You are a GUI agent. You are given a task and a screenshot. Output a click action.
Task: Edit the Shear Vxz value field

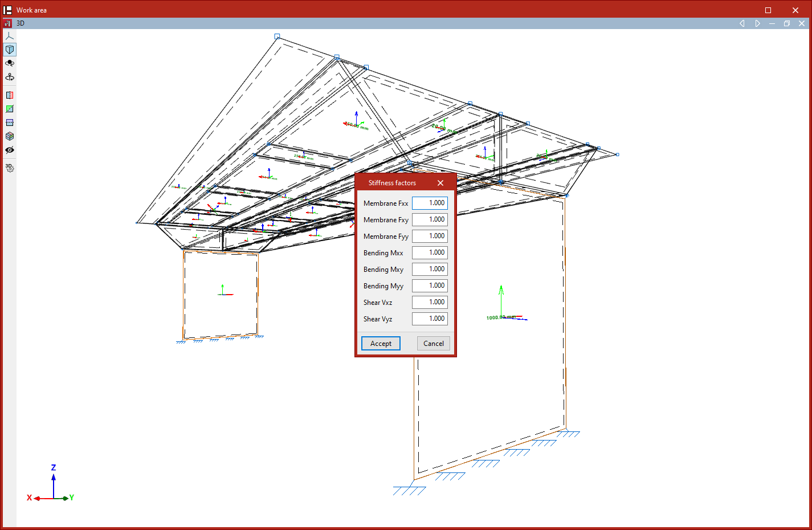(x=430, y=302)
